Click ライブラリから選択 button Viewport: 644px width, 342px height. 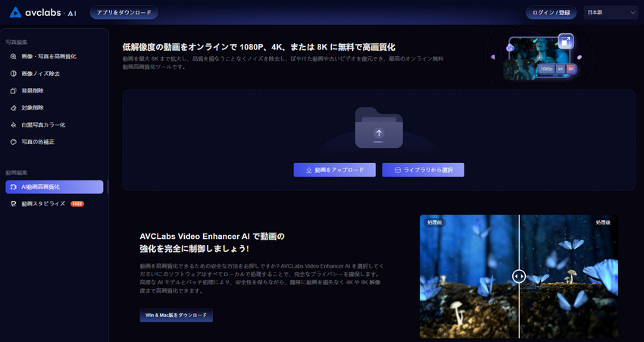click(x=423, y=170)
